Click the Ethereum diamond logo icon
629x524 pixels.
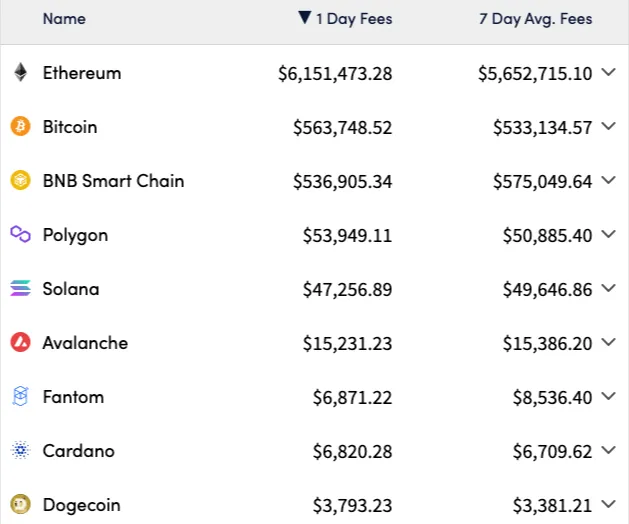click(x=20, y=73)
